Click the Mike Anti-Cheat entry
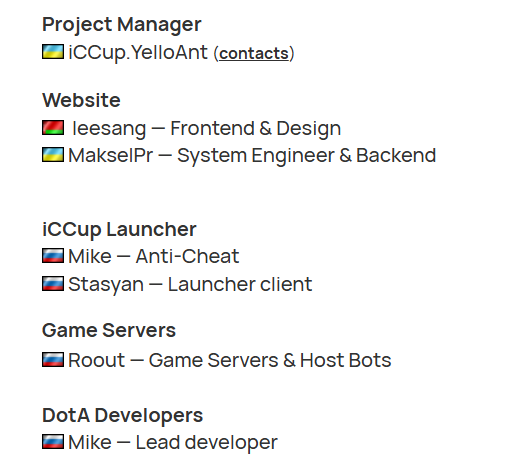 point(154,256)
